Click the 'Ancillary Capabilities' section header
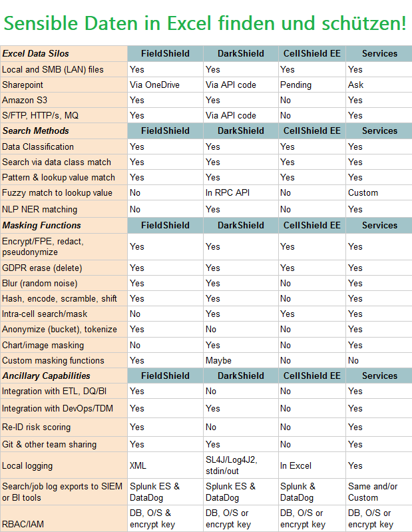The height and width of the screenshot is (532, 412). (49, 376)
